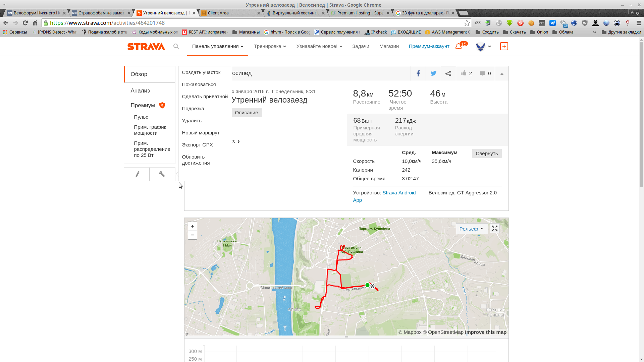
Task: Give kudos with thumbs-up icon
Action: (x=464, y=73)
